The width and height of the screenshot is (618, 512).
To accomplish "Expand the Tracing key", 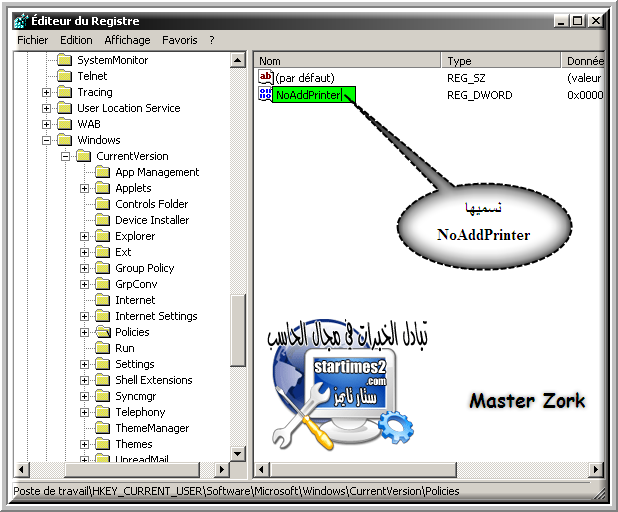I will (47, 92).
